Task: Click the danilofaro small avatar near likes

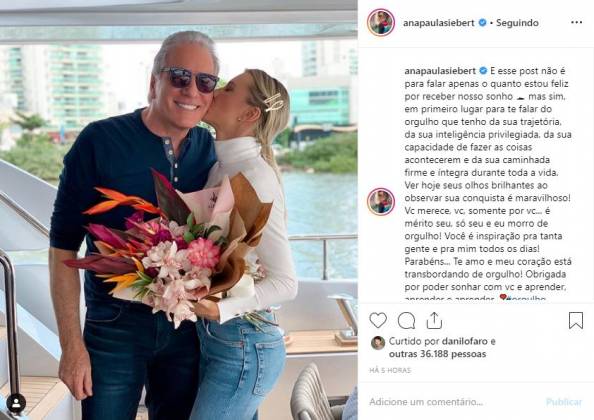Action: (378, 343)
